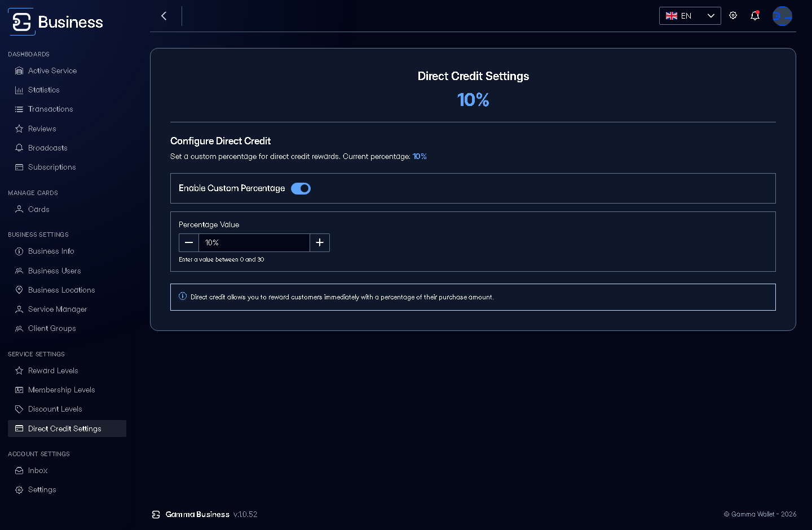Open notifications bell
Image resolution: width=812 pixels, height=530 pixels.
755,16
